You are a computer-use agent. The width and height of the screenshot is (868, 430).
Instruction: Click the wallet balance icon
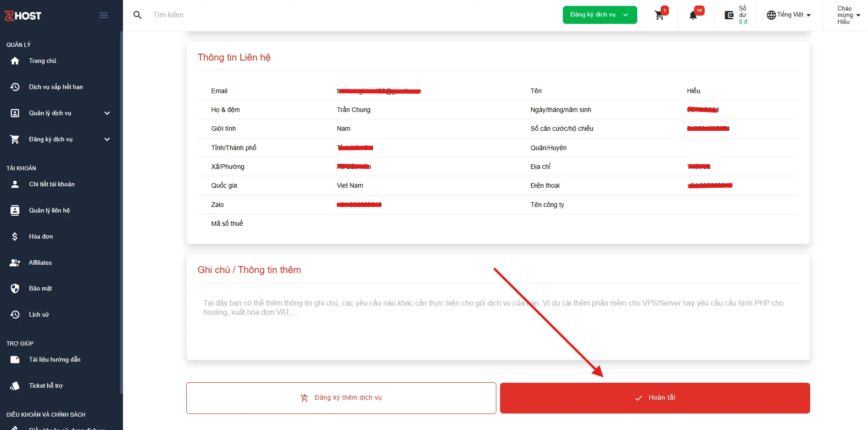coord(729,15)
